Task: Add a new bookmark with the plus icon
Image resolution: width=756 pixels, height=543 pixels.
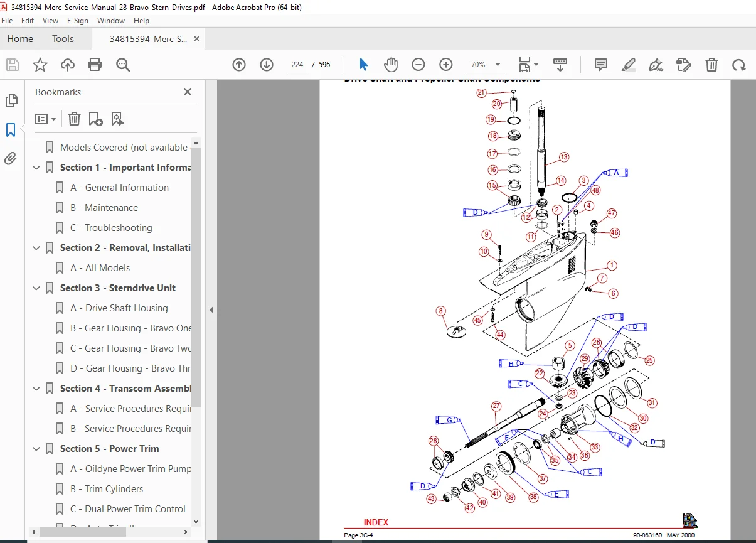Action: click(95, 119)
